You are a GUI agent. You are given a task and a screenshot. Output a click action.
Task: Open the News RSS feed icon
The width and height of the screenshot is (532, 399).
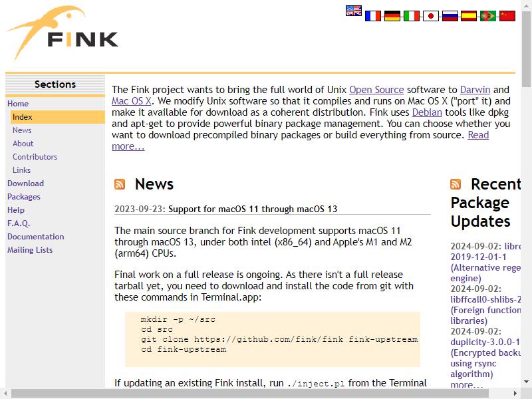(x=120, y=184)
